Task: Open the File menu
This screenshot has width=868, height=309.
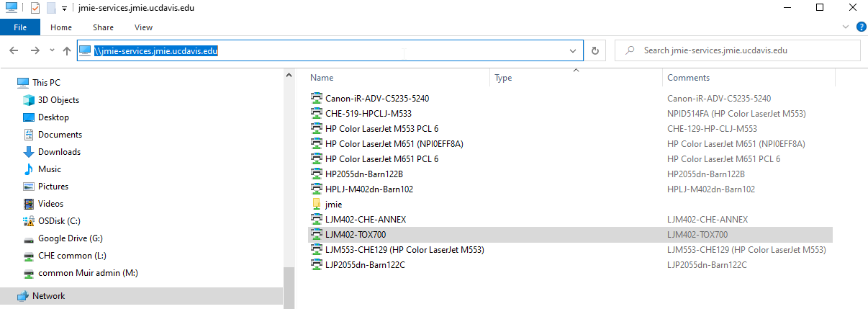Action: [x=20, y=27]
